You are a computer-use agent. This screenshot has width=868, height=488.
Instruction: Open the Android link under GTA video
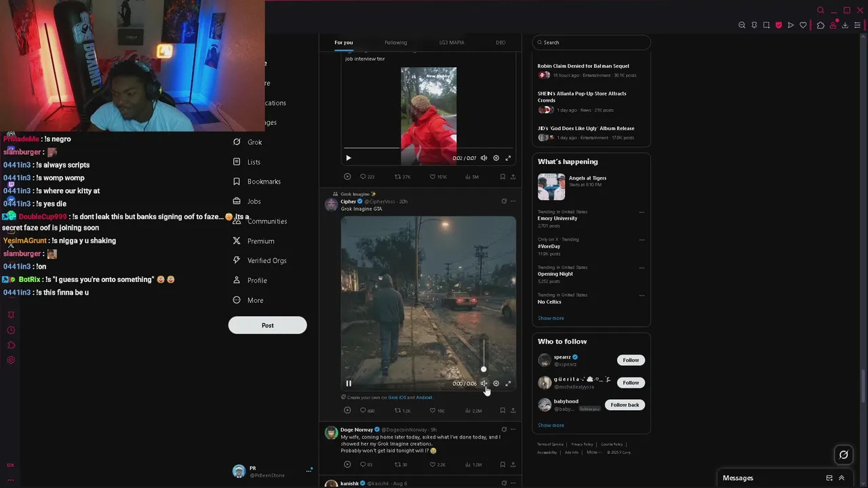tap(424, 398)
